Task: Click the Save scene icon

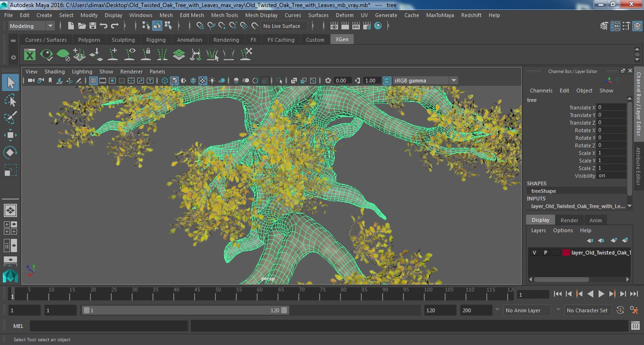Action: coord(93,26)
